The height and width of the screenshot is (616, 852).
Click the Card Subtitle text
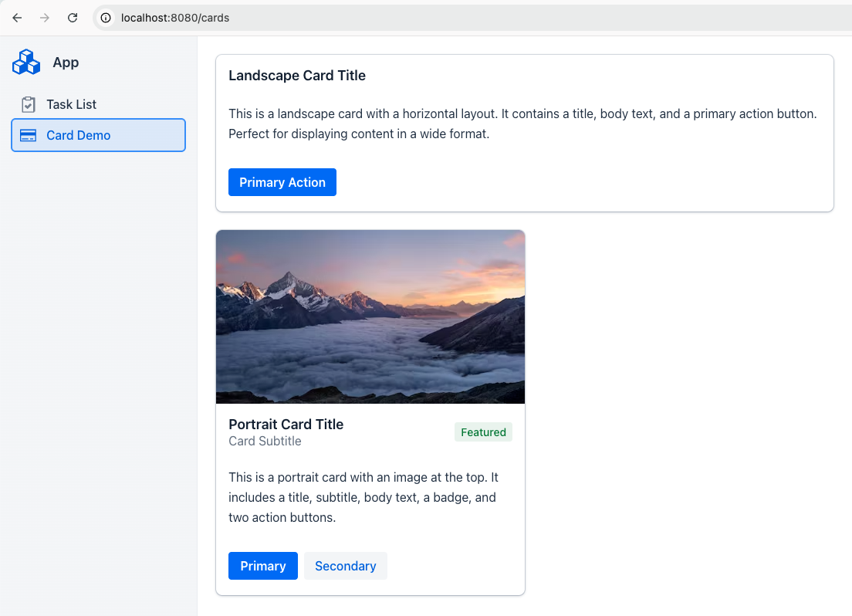click(265, 442)
